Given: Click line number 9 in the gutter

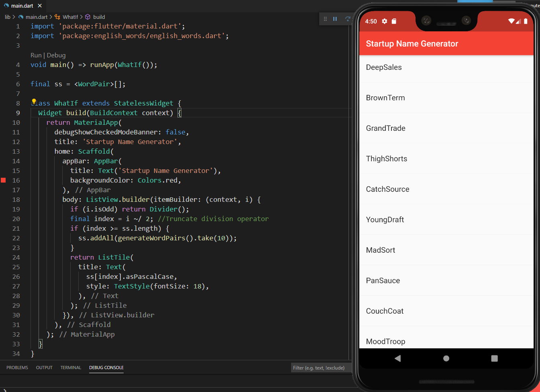Looking at the screenshot, I should (x=18, y=113).
